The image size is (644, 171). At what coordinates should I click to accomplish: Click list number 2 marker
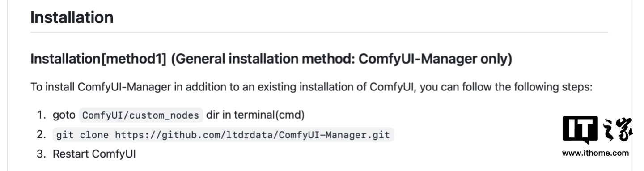point(42,134)
